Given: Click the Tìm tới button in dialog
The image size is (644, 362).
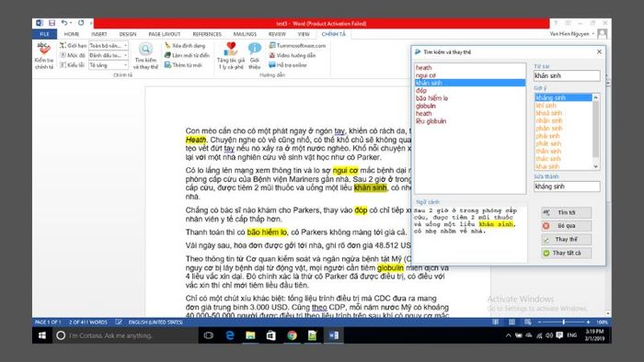Looking at the screenshot, I should [x=566, y=212].
